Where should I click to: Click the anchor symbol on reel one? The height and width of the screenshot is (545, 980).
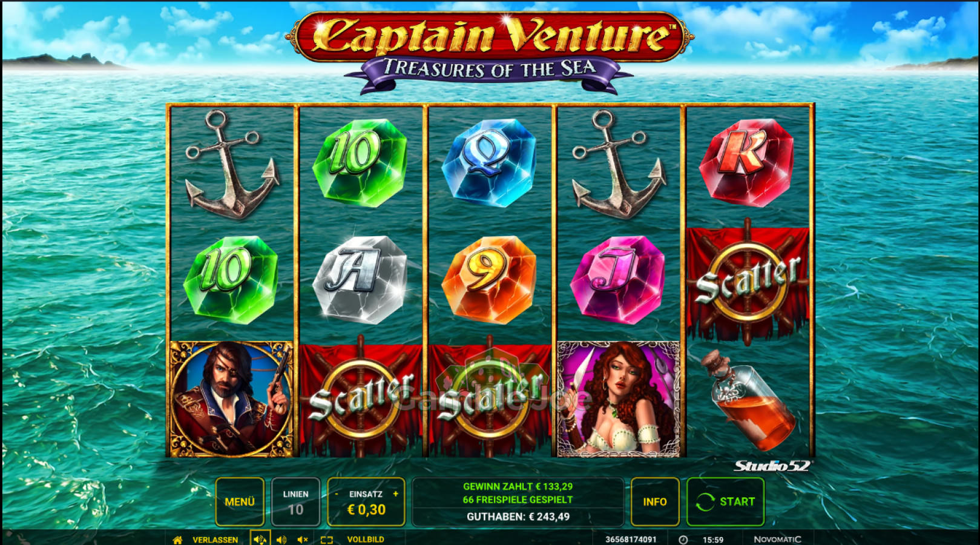(x=232, y=165)
